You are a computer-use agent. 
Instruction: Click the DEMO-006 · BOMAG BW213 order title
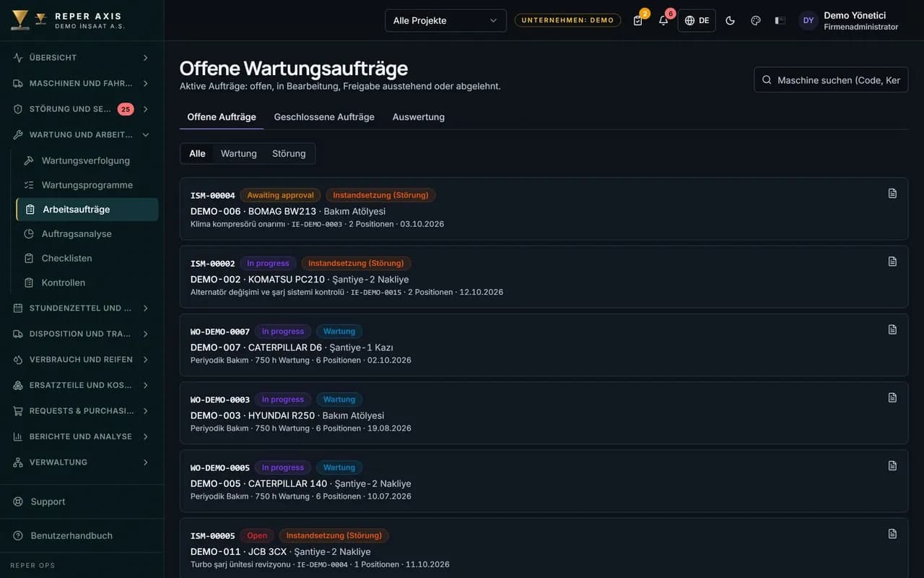(x=253, y=211)
